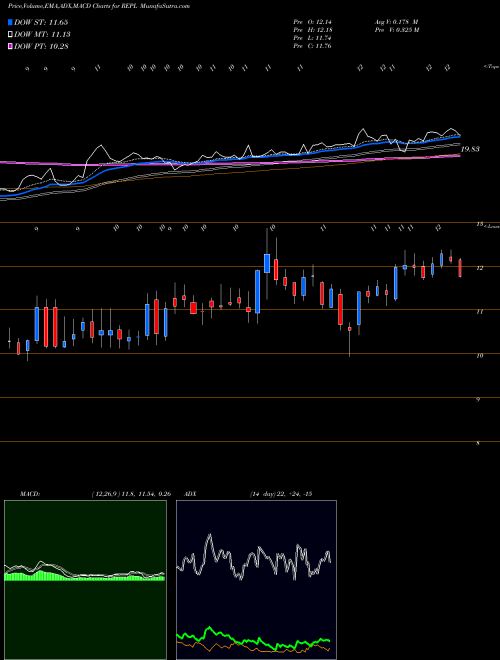
Task: Select the 'DOW PT: 10.28' legend text
Action: pyautogui.click(x=41, y=46)
